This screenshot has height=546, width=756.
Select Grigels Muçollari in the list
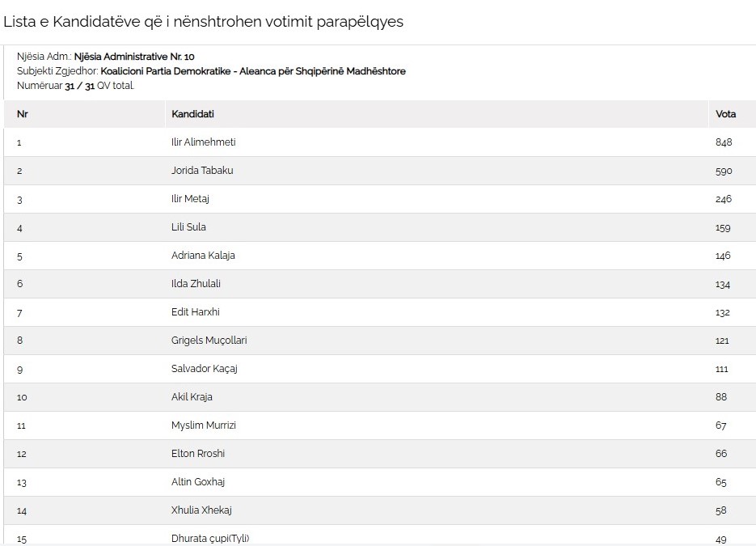(209, 341)
